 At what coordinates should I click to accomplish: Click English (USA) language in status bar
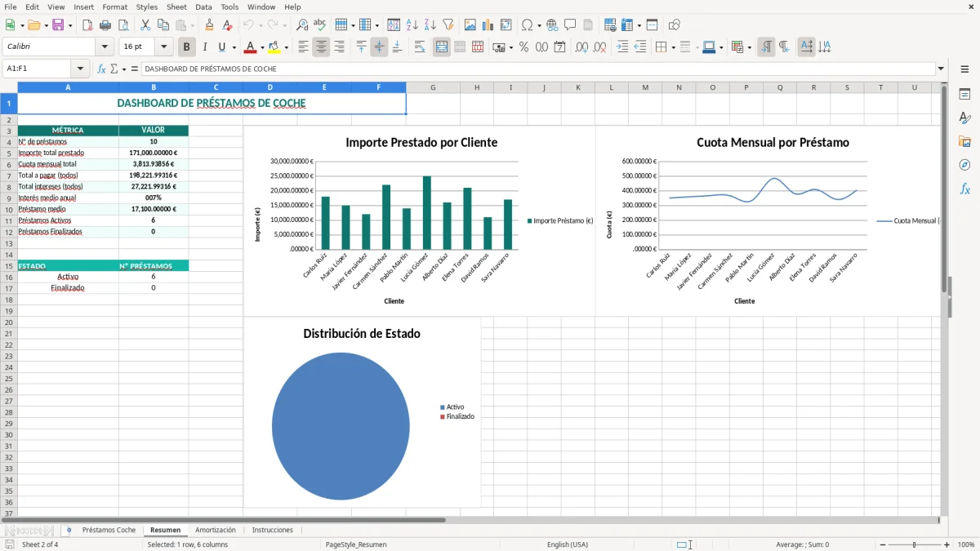(x=568, y=544)
